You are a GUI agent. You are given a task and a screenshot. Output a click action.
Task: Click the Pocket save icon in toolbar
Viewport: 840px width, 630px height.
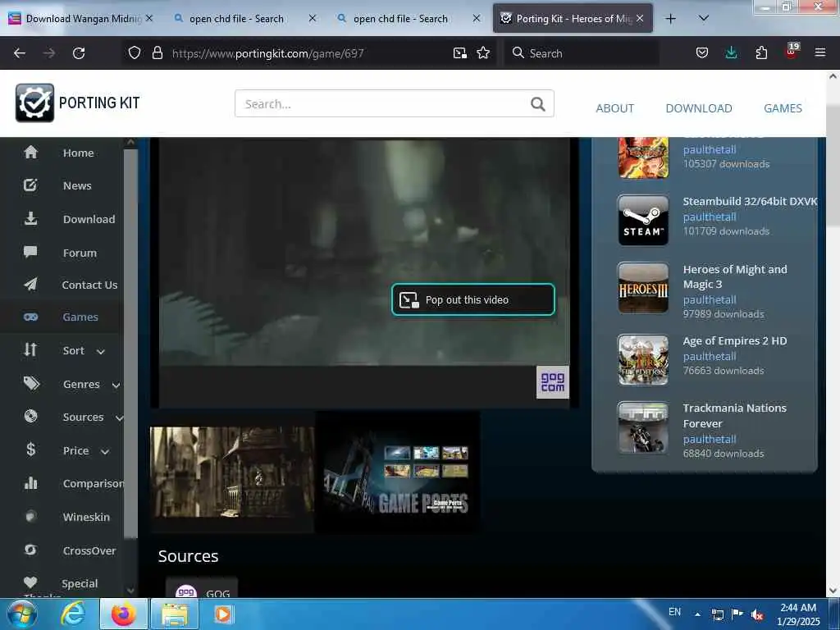click(x=702, y=53)
